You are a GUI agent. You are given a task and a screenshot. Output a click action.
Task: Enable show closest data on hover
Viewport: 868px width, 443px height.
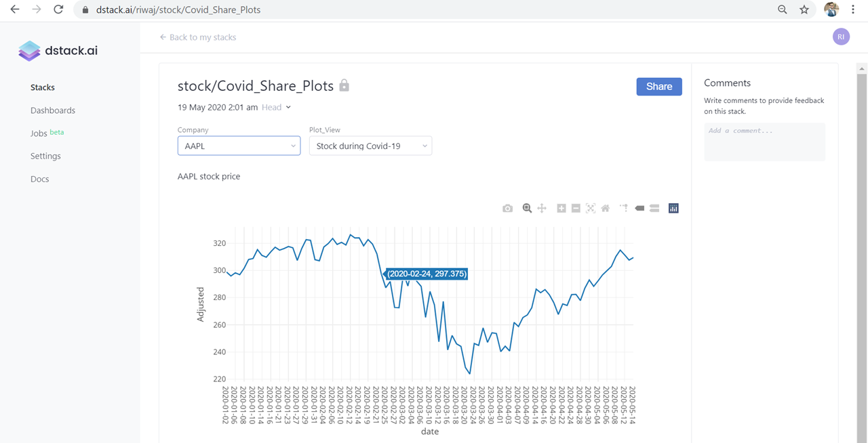pos(639,209)
